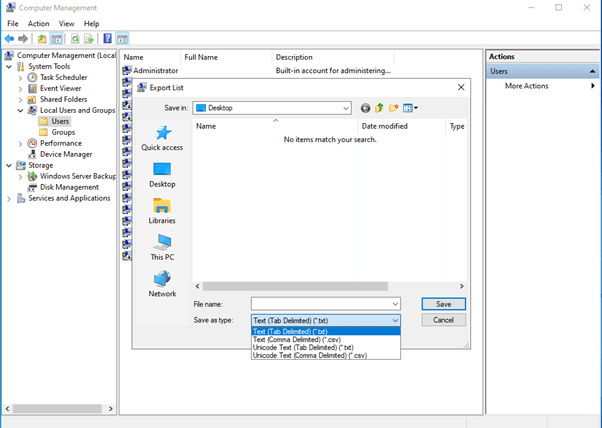602x428 pixels.
Task: Toggle Show/Hide Action Pane icon
Action: click(x=122, y=38)
